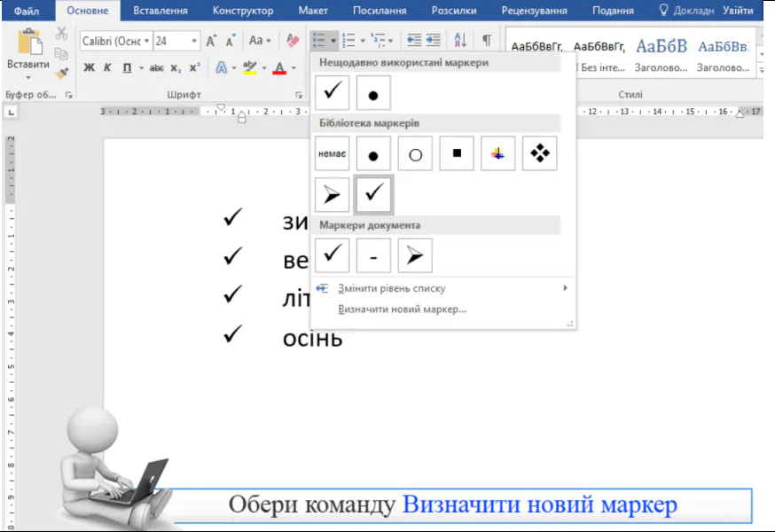Click the Cut scissors icon
This screenshot has width=775, height=532.
coord(61,34)
